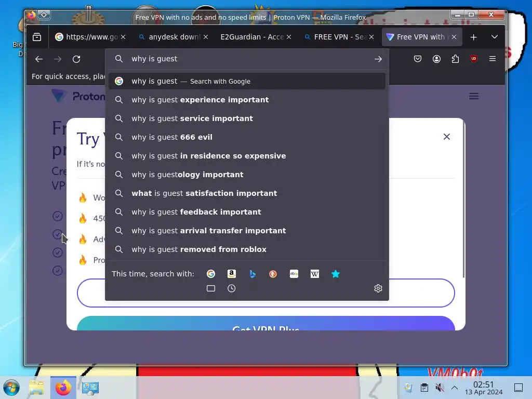Search this time with Bing icon
Image resolution: width=532 pixels, height=399 pixels.
(x=252, y=274)
